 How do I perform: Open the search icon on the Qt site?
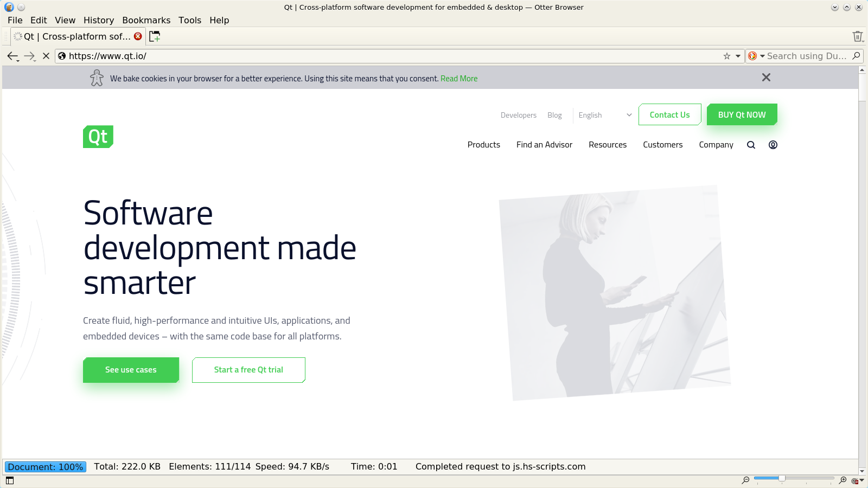click(751, 145)
